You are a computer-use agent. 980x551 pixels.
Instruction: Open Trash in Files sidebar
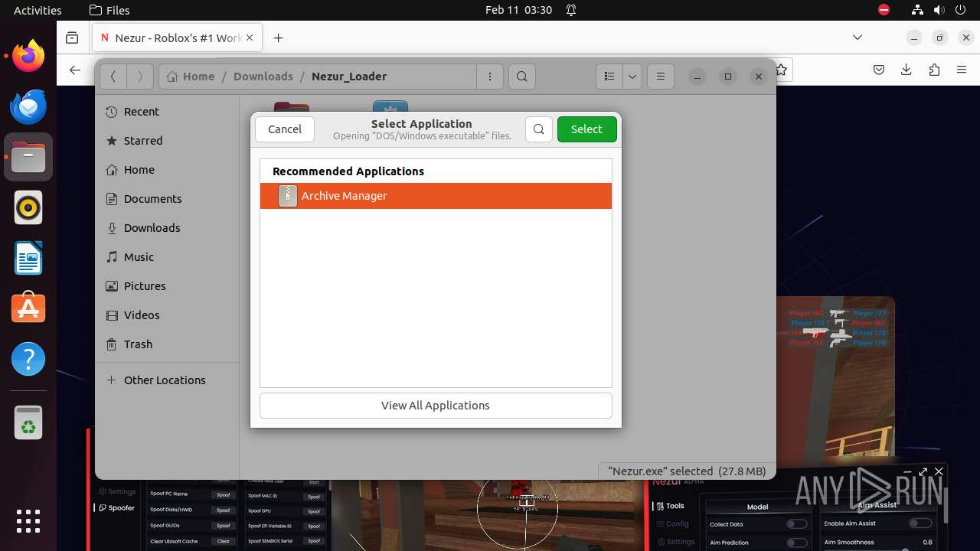pyautogui.click(x=167, y=344)
